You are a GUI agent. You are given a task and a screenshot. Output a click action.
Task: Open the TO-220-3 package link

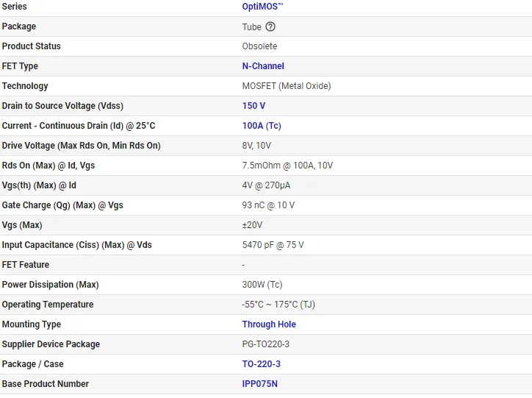click(x=261, y=364)
